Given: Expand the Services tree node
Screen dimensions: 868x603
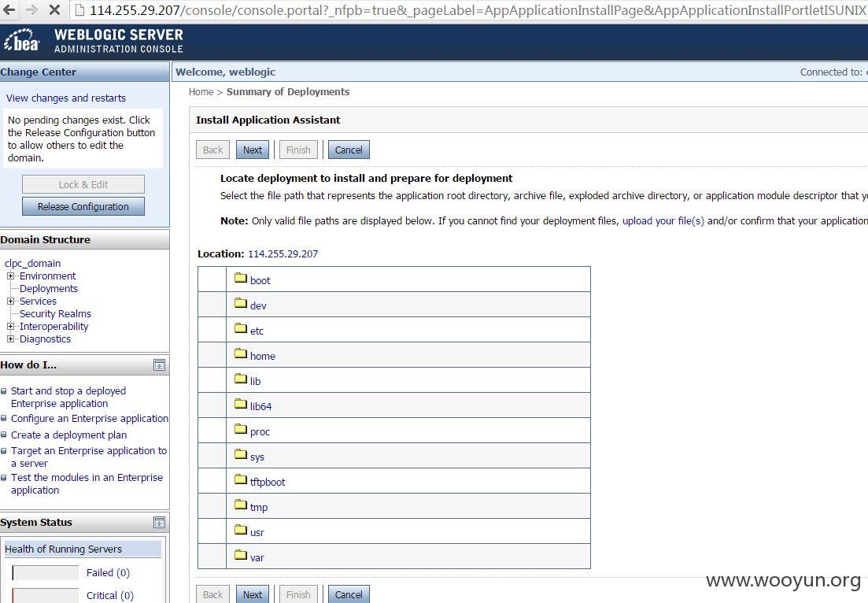Looking at the screenshot, I should pyautogui.click(x=10, y=301).
